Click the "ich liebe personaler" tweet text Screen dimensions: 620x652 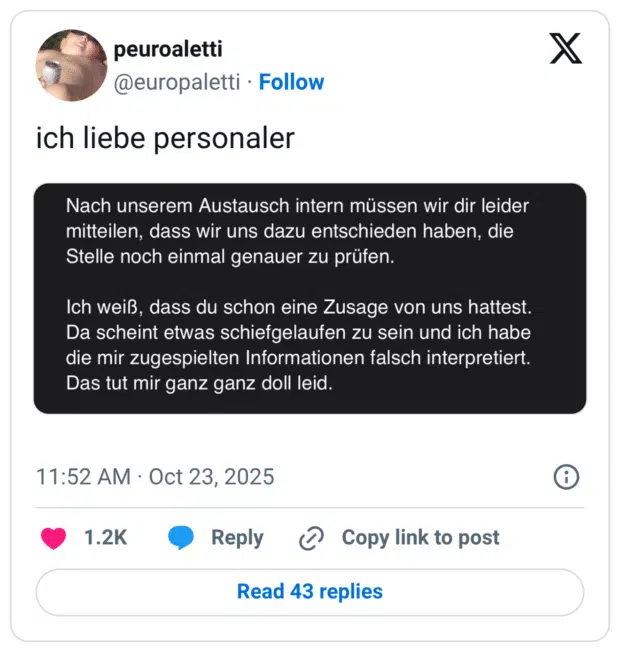[165, 138]
